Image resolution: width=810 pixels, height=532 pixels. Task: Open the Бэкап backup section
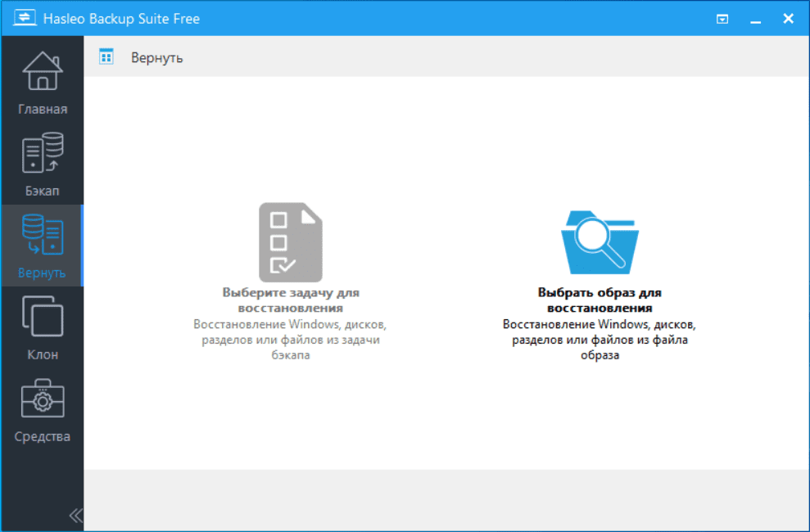[43, 164]
